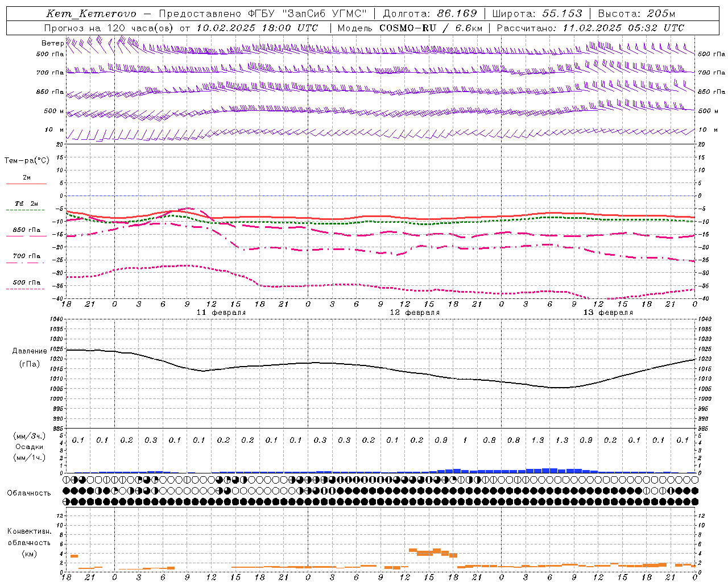Select the forecast start 10.02.2025 18:00 UTC
The width and height of the screenshot is (728, 582).
[257, 28]
